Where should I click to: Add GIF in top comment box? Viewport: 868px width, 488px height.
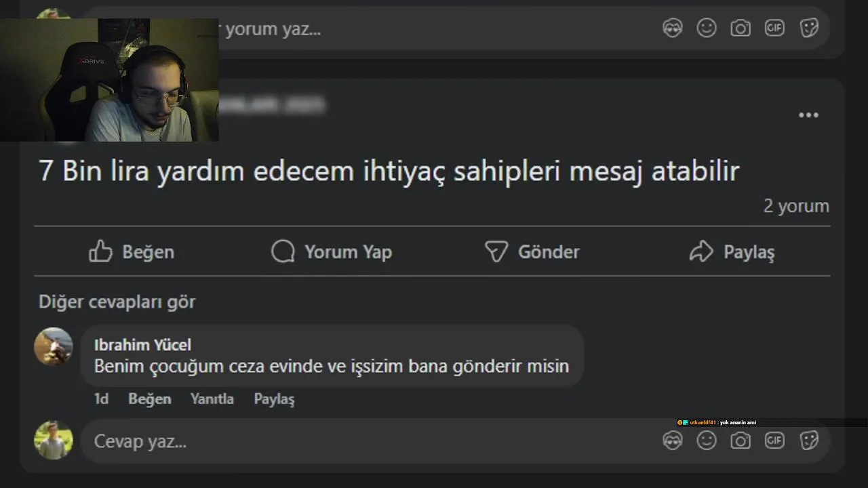point(774,28)
